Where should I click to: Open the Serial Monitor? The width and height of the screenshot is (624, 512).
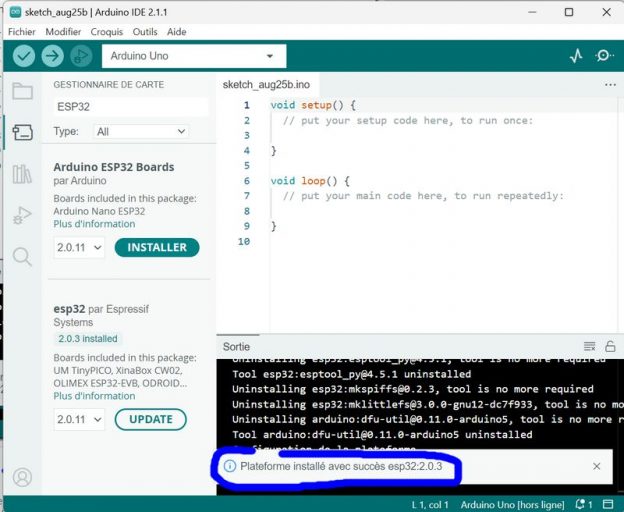point(604,56)
